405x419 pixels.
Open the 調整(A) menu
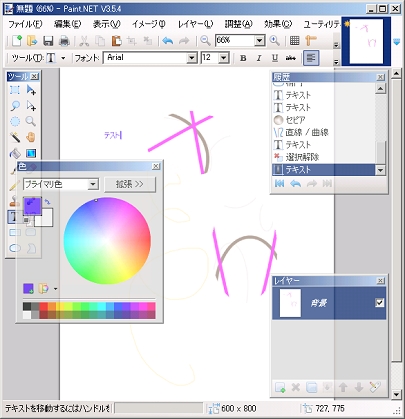(x=239, y=24)
